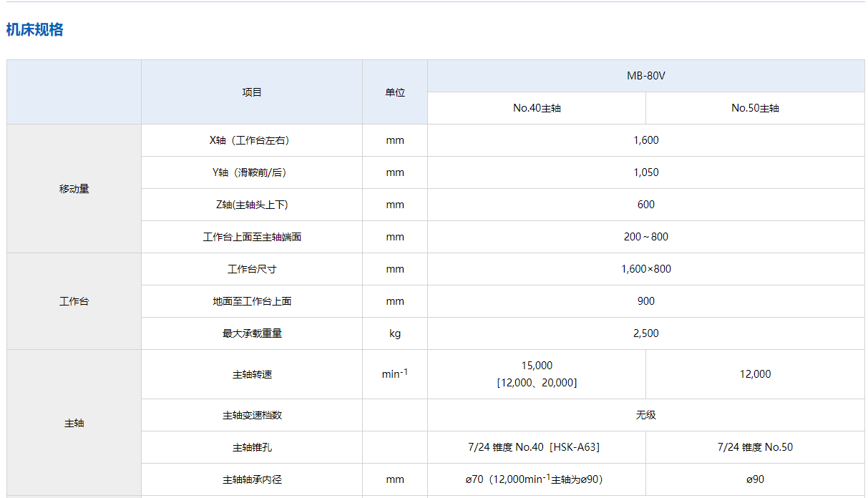Click the MB-80V header cell
This screenshot has width=868, height=498.
click(x=646, y=76)
